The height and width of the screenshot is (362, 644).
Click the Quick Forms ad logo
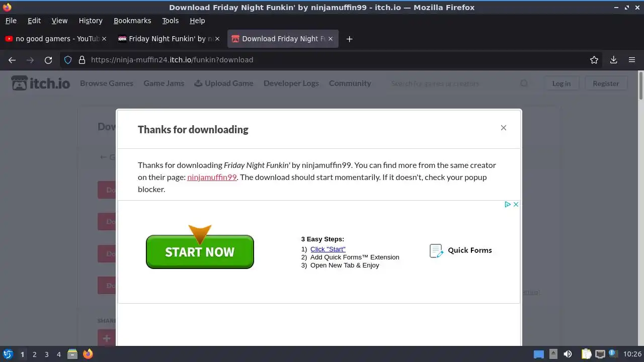(461, 250)
